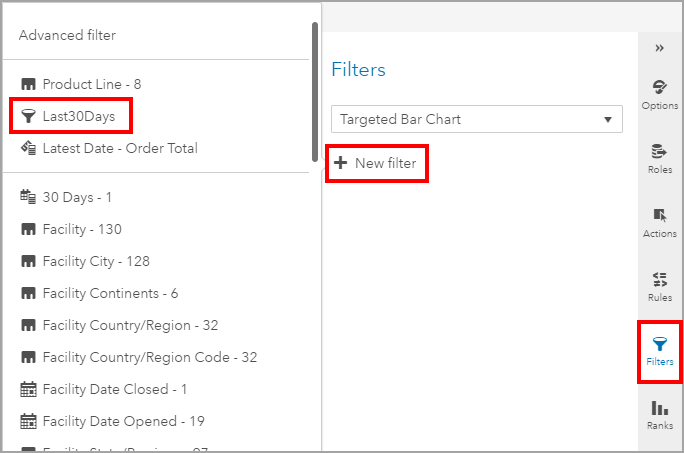Open the Rules pane icon

click(x=659, y=284)
